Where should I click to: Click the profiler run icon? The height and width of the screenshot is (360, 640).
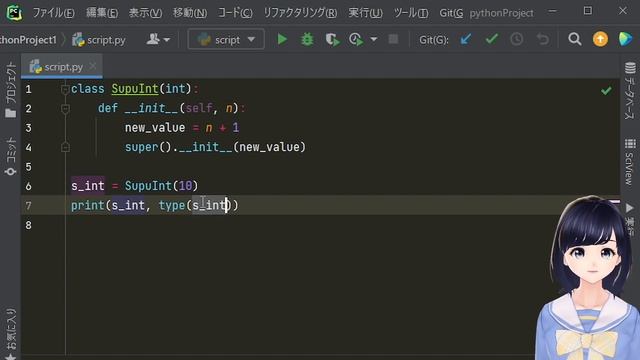click(x=356, y=39)
